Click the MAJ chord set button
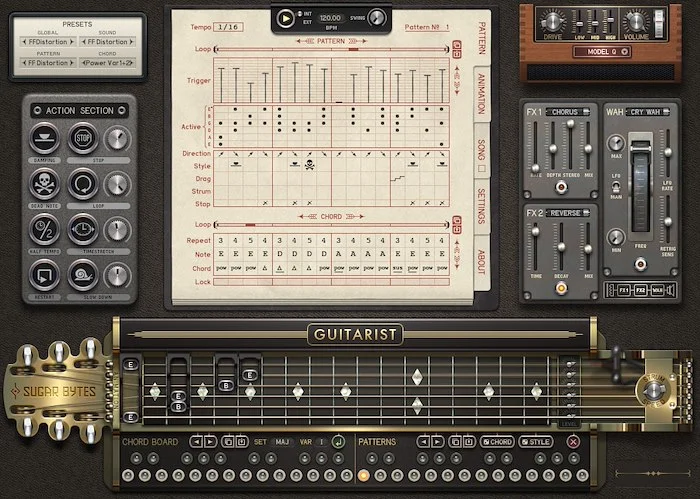The width and height of the screenshot is (700, 499). coord(283,441)
